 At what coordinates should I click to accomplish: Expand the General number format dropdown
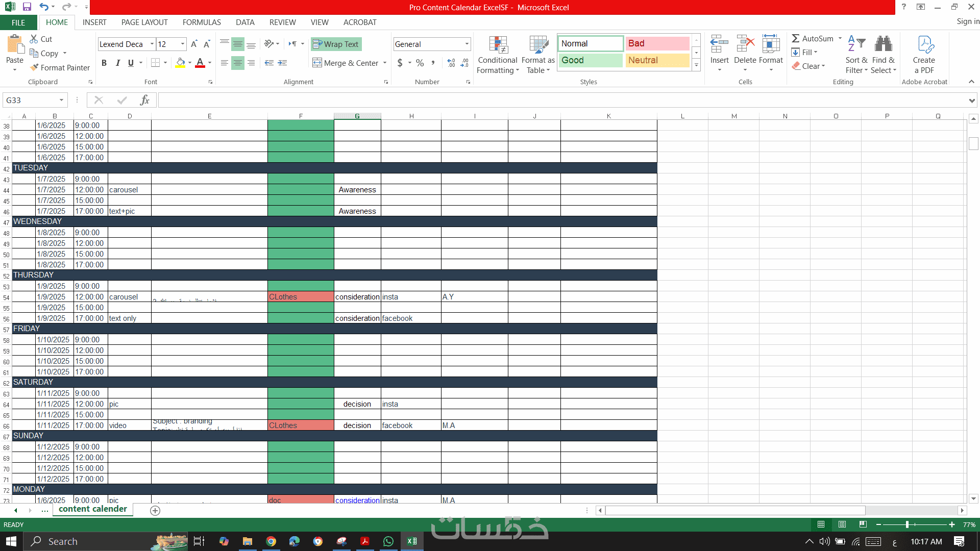(x=467, y=44)
